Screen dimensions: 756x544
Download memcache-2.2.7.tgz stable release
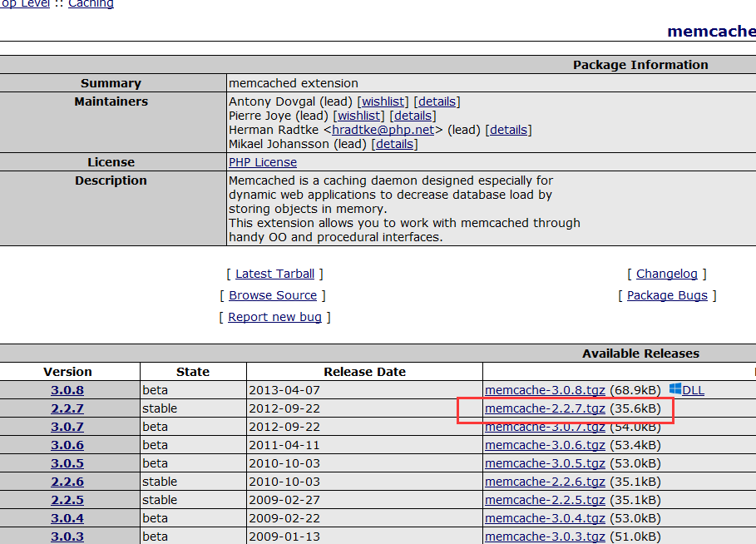point(545,408)
